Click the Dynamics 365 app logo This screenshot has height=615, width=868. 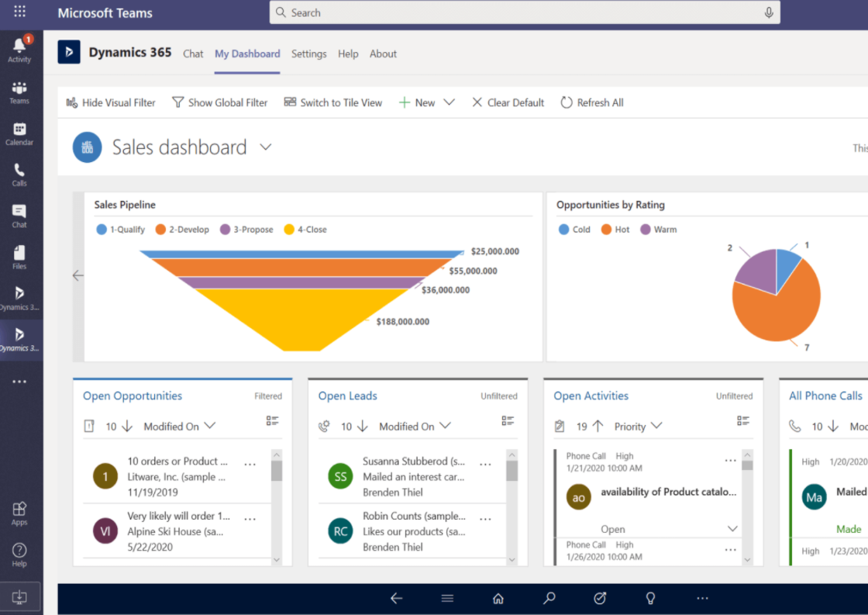pyautogui.click(x=69, y=52)
